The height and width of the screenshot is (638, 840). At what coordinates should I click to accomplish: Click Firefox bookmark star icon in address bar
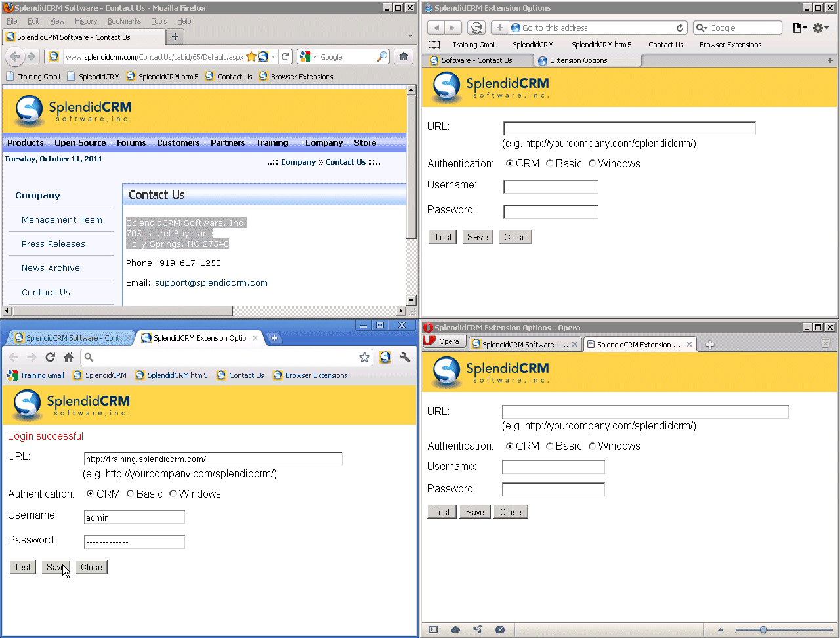[x=251, y=57]
